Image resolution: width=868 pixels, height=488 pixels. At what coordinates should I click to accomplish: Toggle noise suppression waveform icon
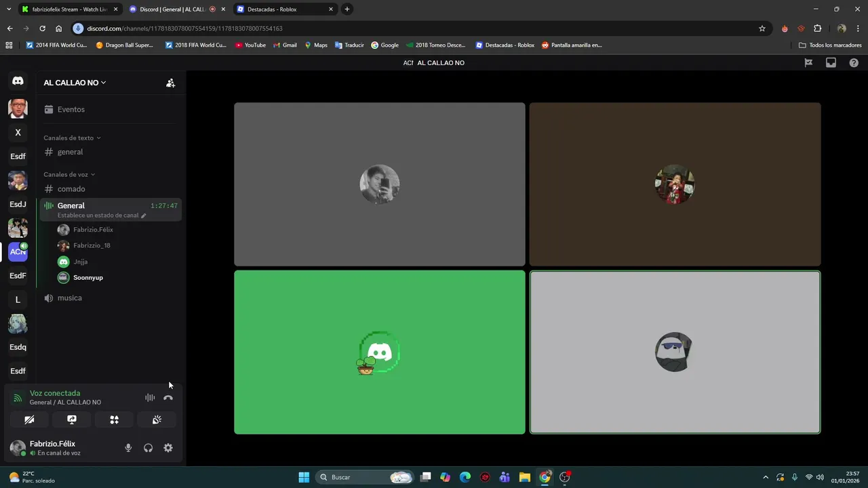[150, 398]
